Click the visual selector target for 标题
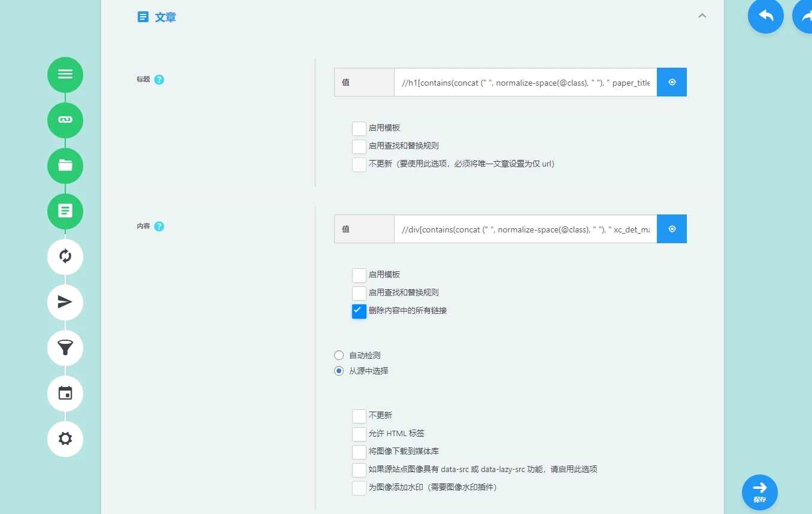 click(672, 82)
